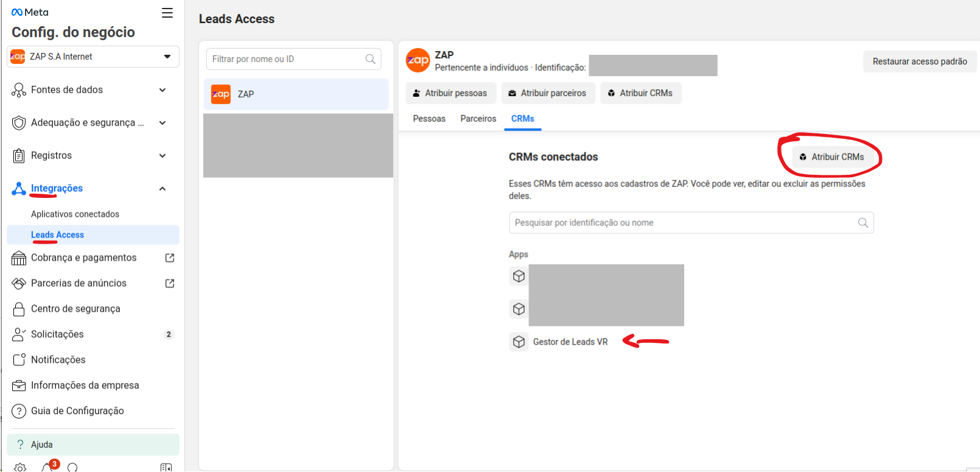Click the Integrações icon
Image resolution: width=980 pixels, height=472 pixels.
tap(19, 189)
